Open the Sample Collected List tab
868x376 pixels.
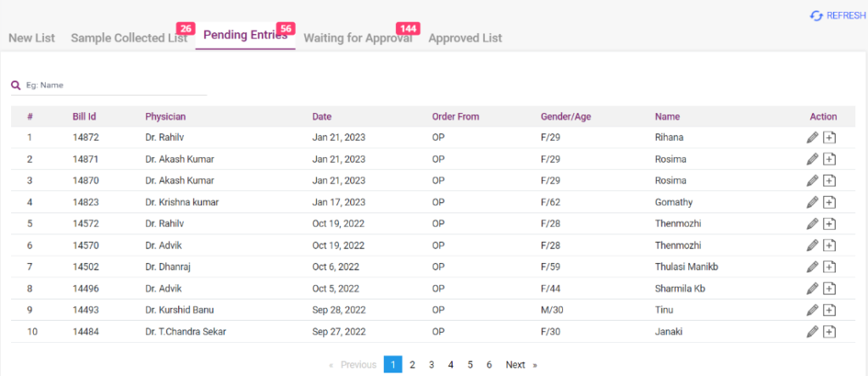(129, 38)
